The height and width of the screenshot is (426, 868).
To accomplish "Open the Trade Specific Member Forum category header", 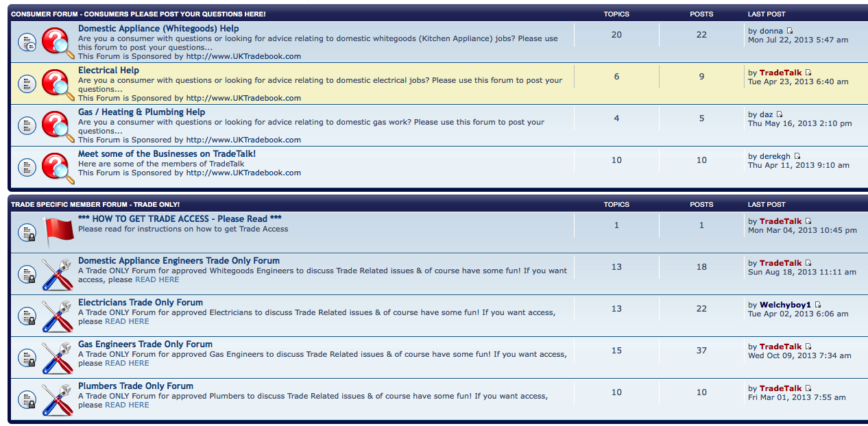I will pyautogui.click(x=95, y=205).
